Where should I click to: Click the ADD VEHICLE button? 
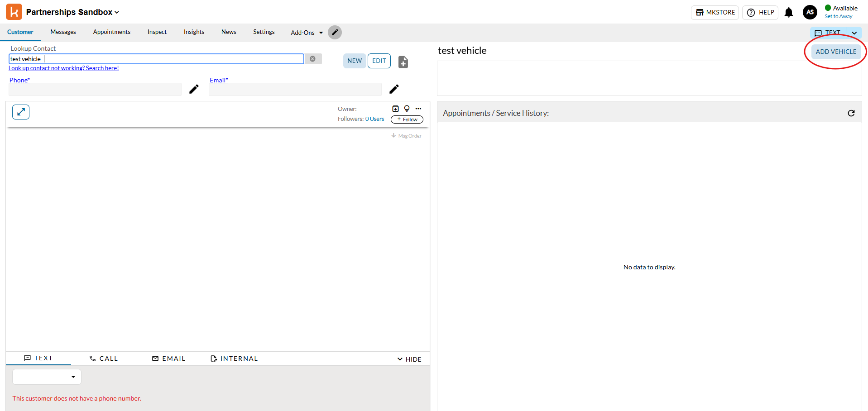point(835,52)
